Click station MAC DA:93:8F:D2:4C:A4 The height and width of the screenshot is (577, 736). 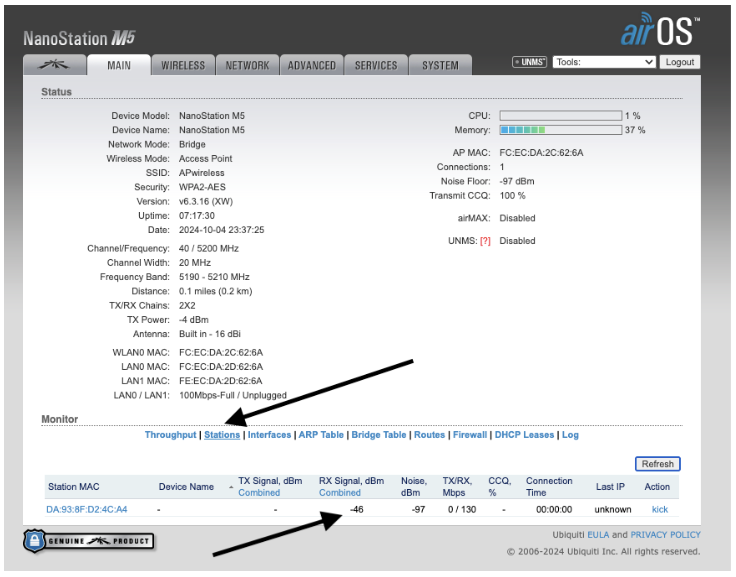click(x=87, y=509)
